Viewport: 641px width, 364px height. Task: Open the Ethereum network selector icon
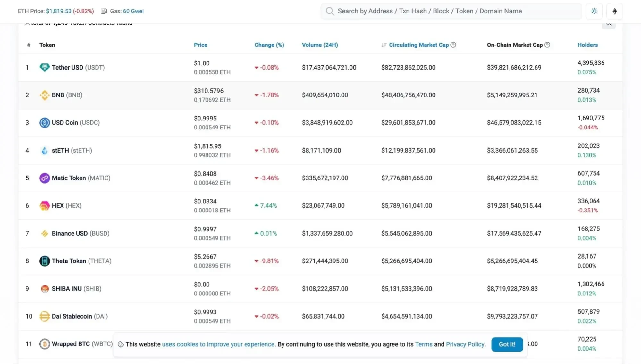pos(614,11)
